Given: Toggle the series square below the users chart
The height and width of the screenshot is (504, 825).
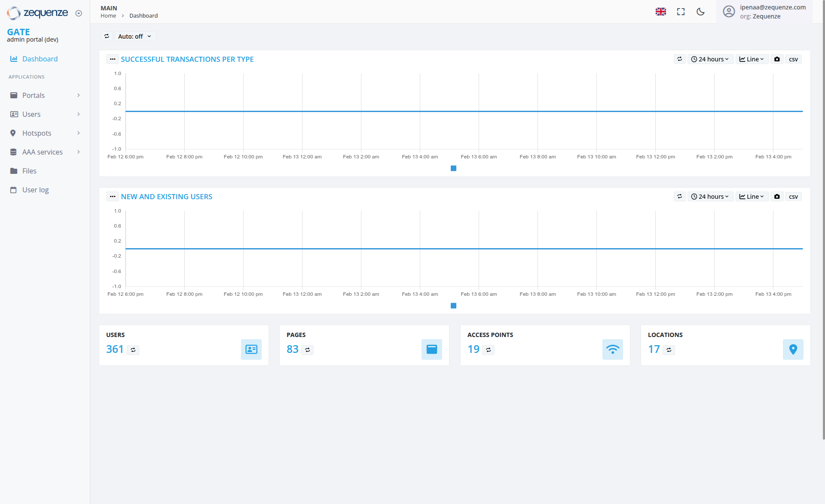Looking at the screenshot, I should click(x=453, y=306).
